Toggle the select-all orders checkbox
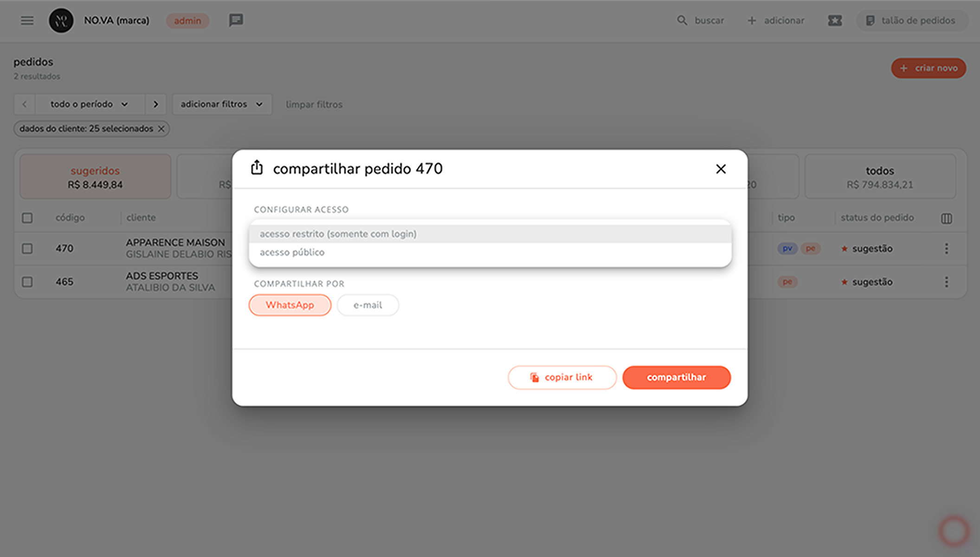The image size is (980, 557). [x=27, y=218]
